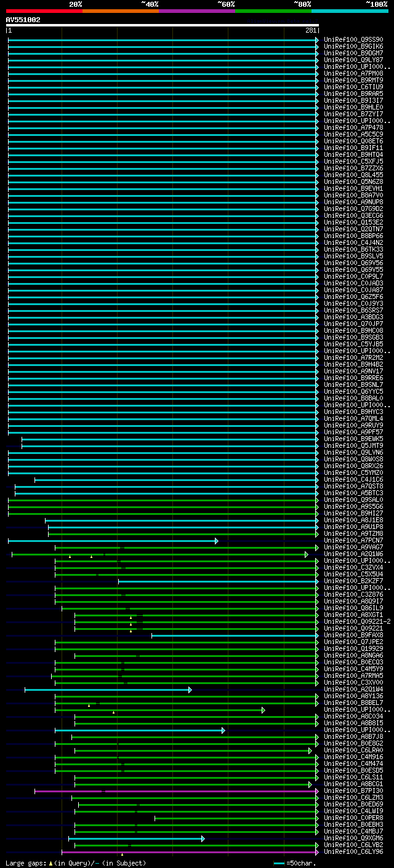The width and height of the screenshot is (394, 868).
Task: Select the UniRef100_A7PM08 label
Action: (x=353, y=74)
